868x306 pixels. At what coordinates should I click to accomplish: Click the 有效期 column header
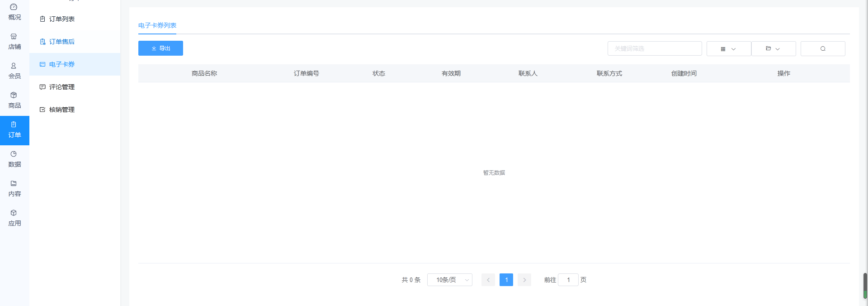(x=451, y=73)
